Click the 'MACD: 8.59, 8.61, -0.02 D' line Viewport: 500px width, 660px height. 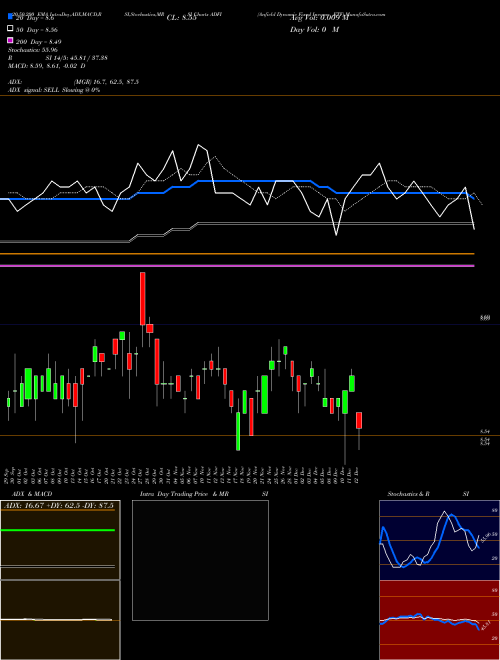47,66
